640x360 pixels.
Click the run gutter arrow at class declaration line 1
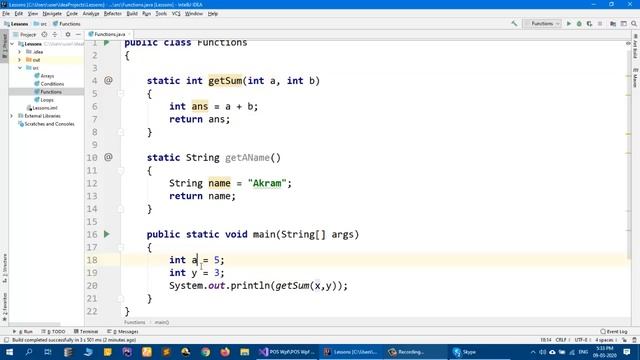coord(107,42)
